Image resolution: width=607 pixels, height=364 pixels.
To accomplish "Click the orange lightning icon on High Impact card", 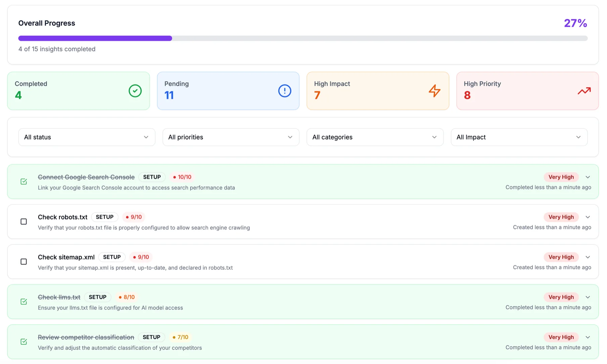I will 435,91.
